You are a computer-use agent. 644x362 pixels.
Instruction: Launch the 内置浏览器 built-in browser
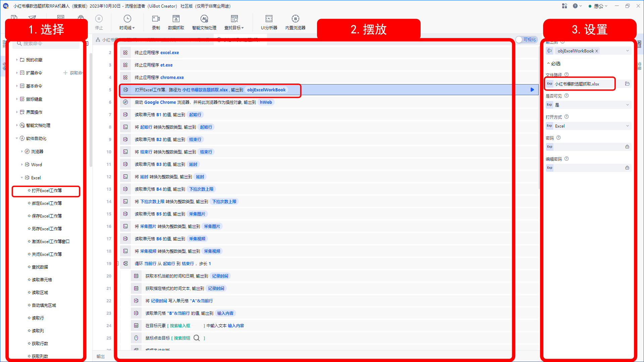click(x=296, y=22)
